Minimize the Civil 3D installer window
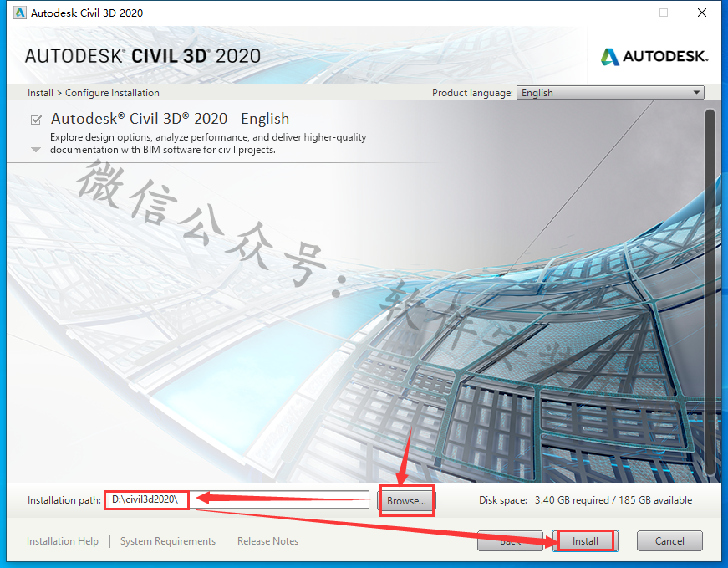Image resolution: width=728 pixels, height=568 pixels. click(626, 13)
